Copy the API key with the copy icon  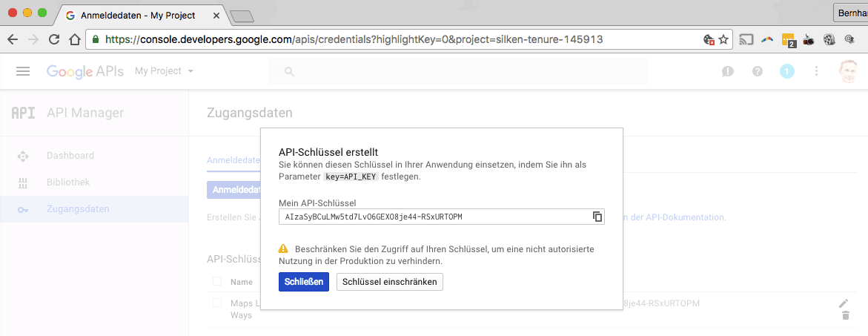(x=597, y=217)
